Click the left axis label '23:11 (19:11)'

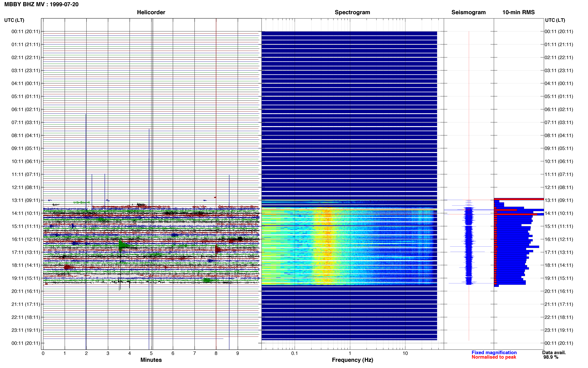pyautogui.click(x=26, y=330)
